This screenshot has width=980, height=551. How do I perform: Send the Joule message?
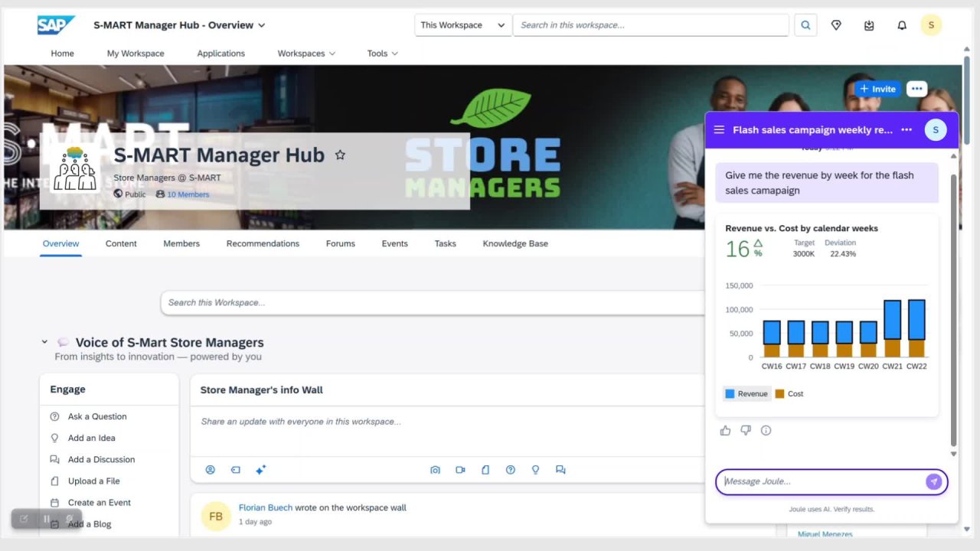(x=933, y=481)
